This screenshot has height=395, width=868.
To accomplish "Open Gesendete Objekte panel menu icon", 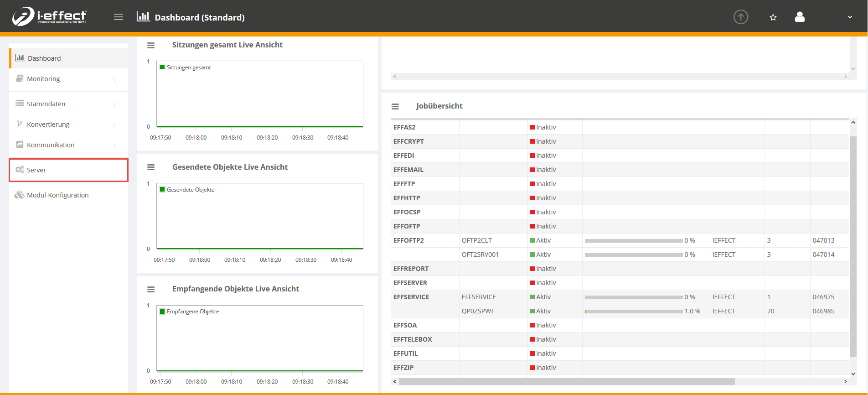I will 151,167.
